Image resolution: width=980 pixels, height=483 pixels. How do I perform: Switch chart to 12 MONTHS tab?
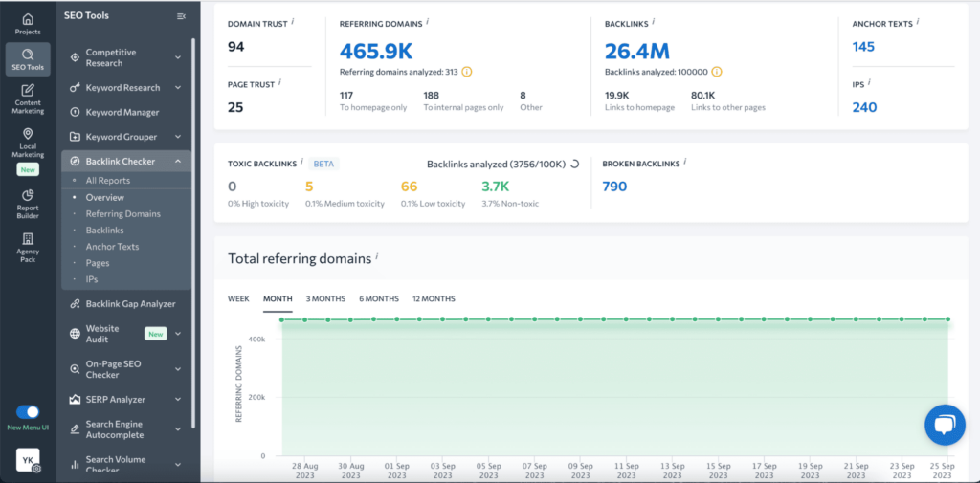pos(434,298)
